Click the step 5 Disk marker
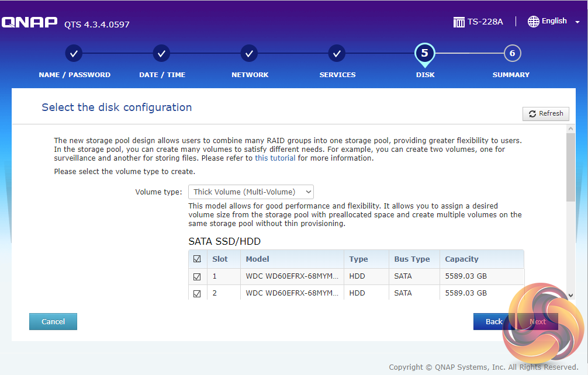The height and width of the screenshot is (375, 588). [424, 54]
